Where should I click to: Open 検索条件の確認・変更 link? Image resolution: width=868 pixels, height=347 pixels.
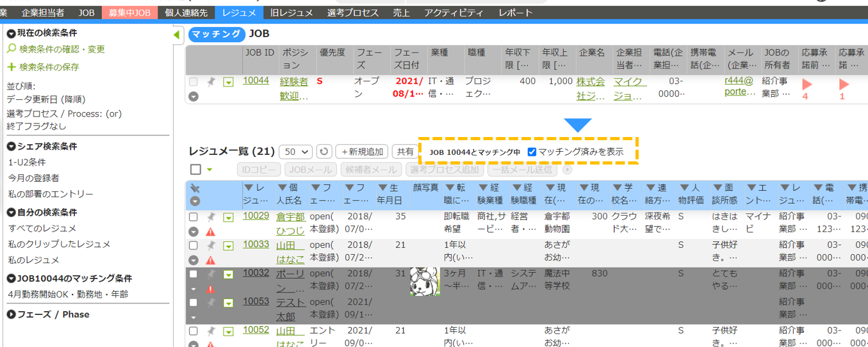[61, 49]
